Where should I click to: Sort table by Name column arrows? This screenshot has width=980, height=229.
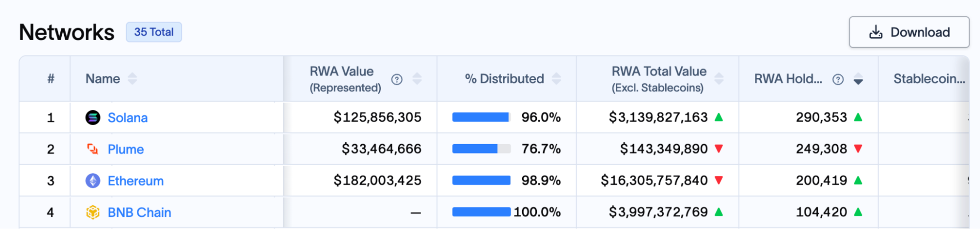[x=132, y=79]
